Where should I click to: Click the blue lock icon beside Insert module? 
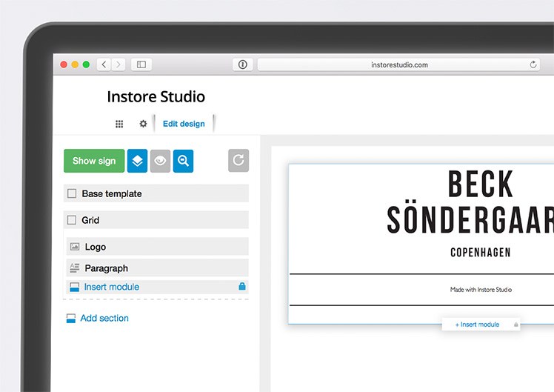tap(242, 286)
